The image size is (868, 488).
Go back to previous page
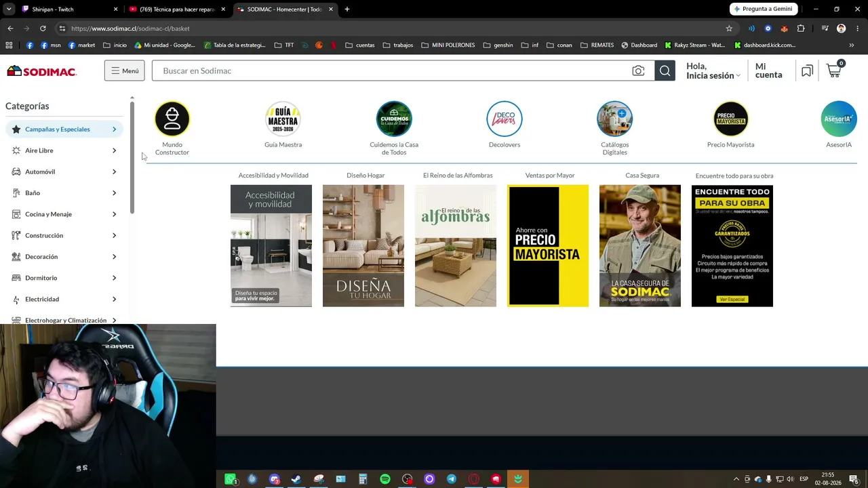10,28
